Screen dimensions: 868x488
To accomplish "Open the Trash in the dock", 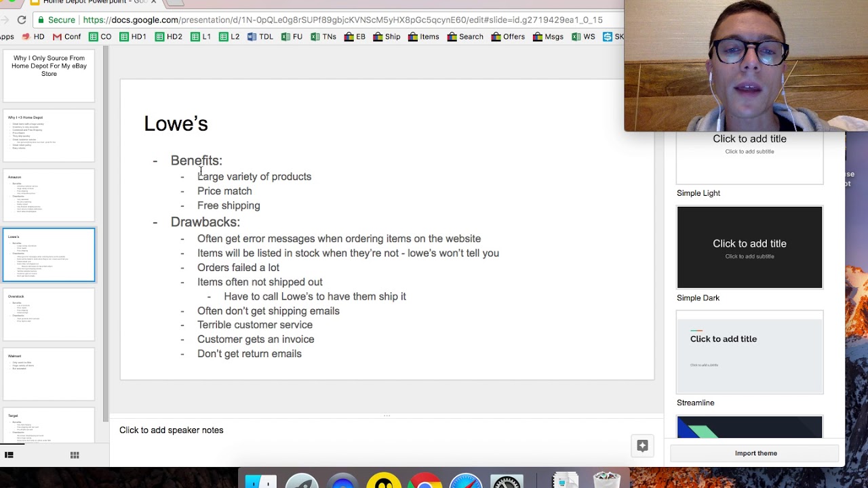I will click(x=606, y=480).
